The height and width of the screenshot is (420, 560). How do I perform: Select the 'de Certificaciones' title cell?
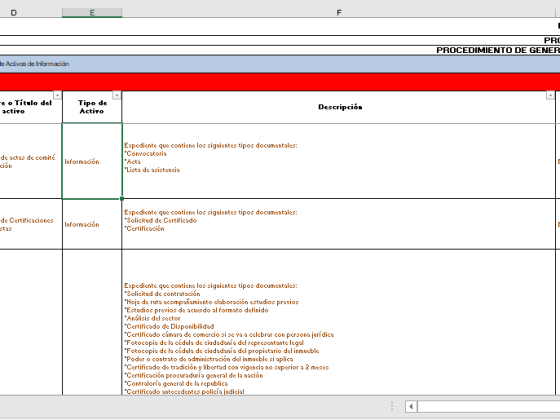click(x=31, y=224)
